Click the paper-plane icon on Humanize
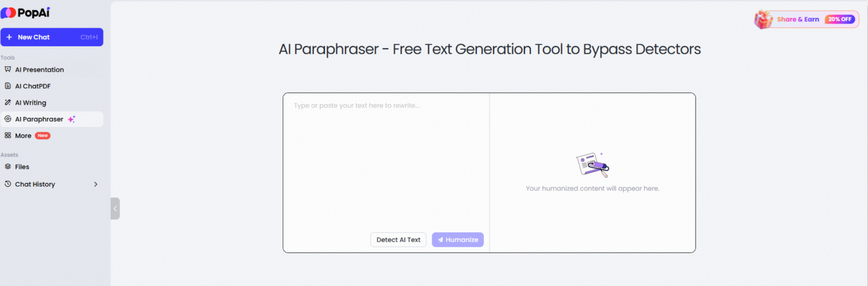This screenshot has height=286, width=868. pos(441,240)
